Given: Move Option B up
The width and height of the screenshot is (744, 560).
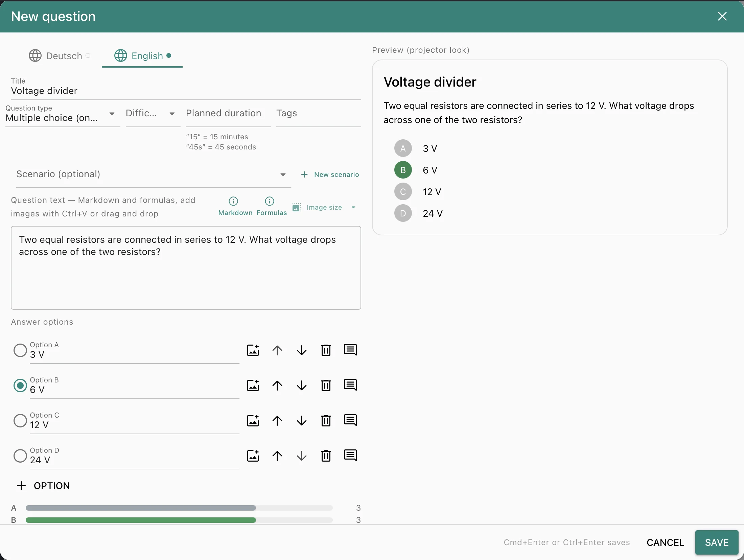Looking at the screenshot, I should (x=277, y=386).
